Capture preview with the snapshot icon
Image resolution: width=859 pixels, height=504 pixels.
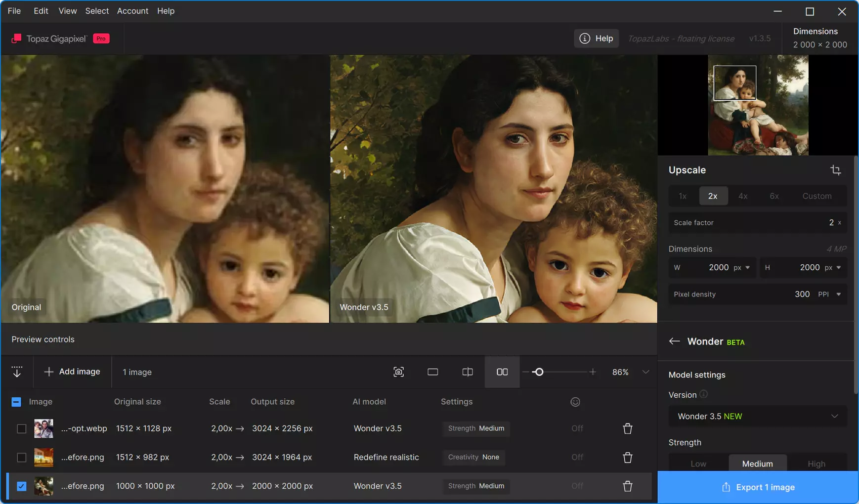point(398,372)
